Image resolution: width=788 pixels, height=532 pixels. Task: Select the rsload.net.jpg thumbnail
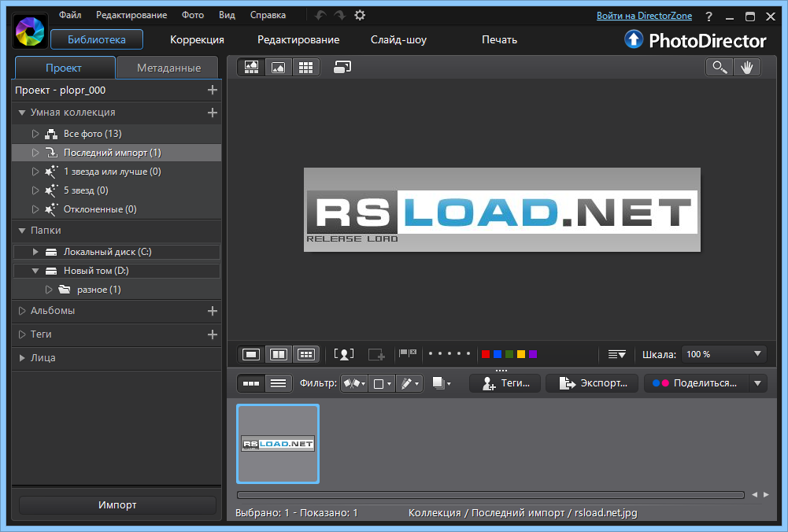(278, 444)
